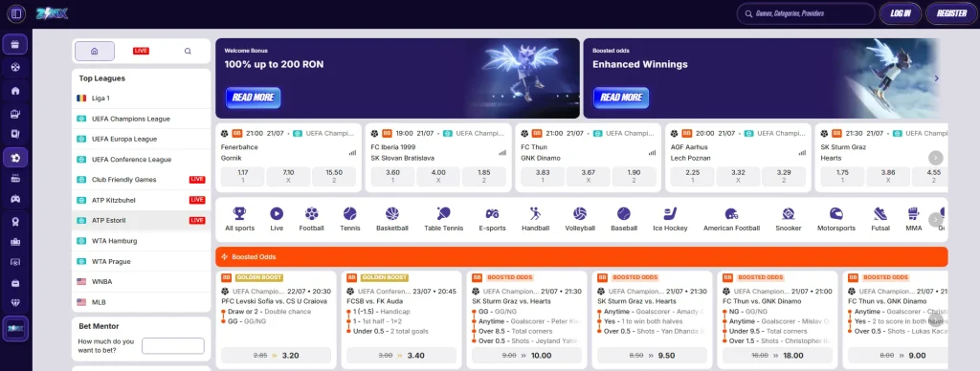Focus the Bet Mentor amount field

click(173, 346)
